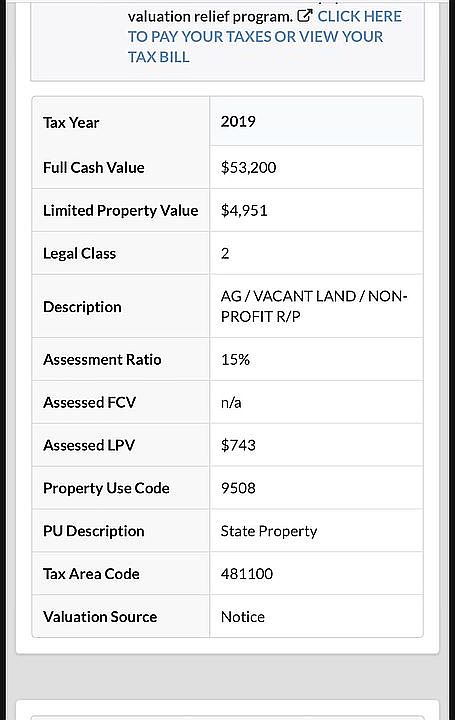Viewport: 455px width, 720px height.
Task: Select the 15% assessment ratio value
Action: (235, 360)
